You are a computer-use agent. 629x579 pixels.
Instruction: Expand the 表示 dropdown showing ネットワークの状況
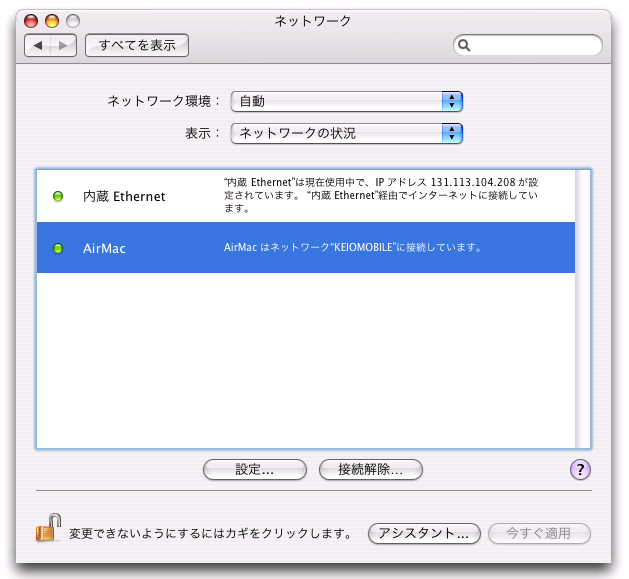pos(346,133)
